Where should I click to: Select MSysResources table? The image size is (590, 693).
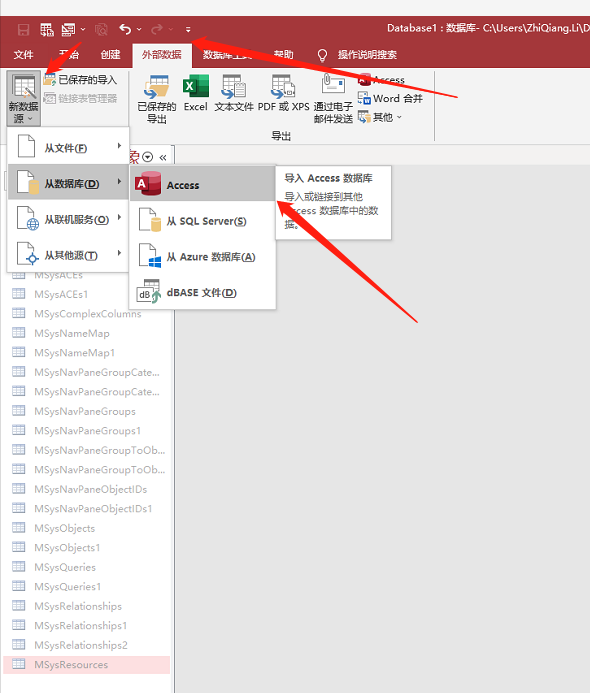(x=87, y=664)
